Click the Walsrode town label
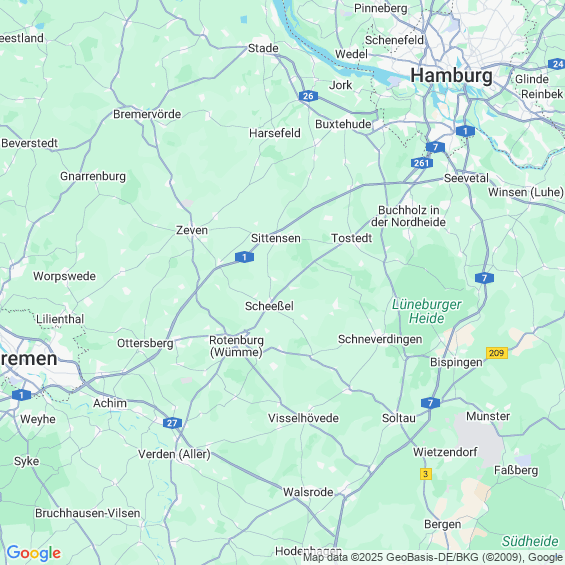This screenshot has height=565, width=565. tap(308, 492)
